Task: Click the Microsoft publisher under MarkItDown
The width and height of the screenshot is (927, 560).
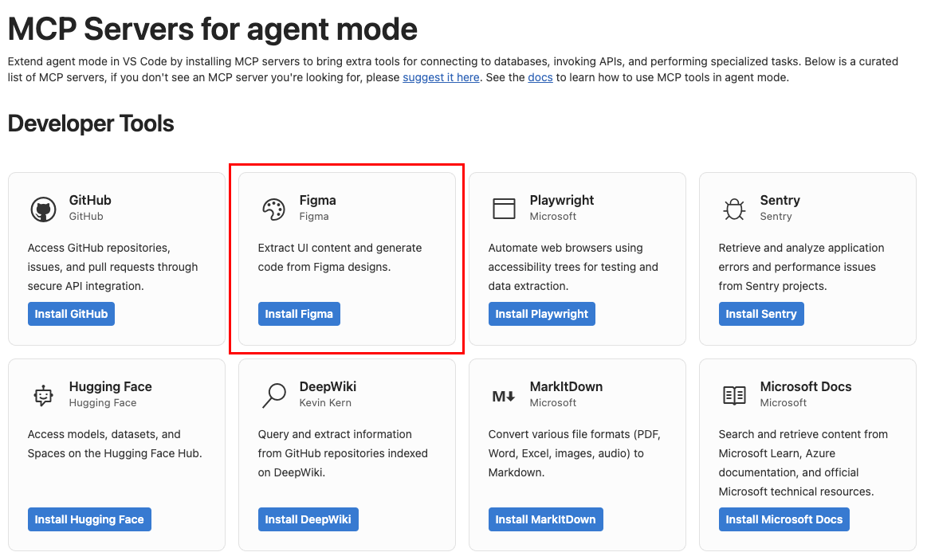Action: (x=552, y=403)
